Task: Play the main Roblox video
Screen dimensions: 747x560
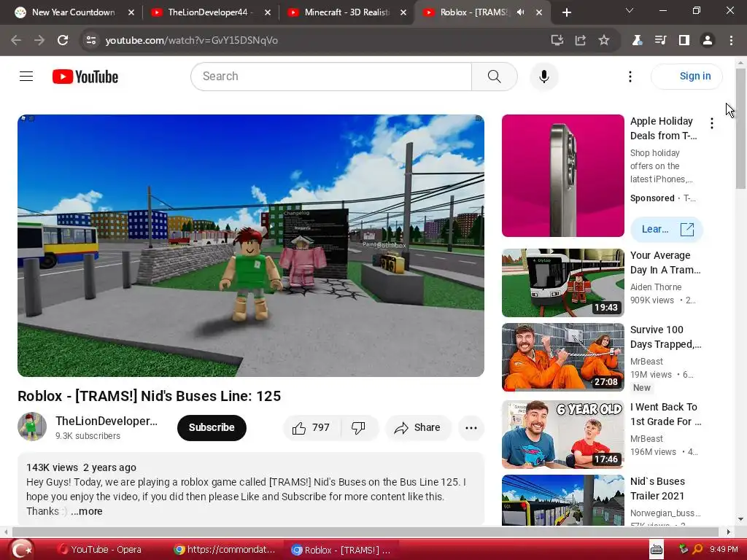Action: click(x=251, y=246)
